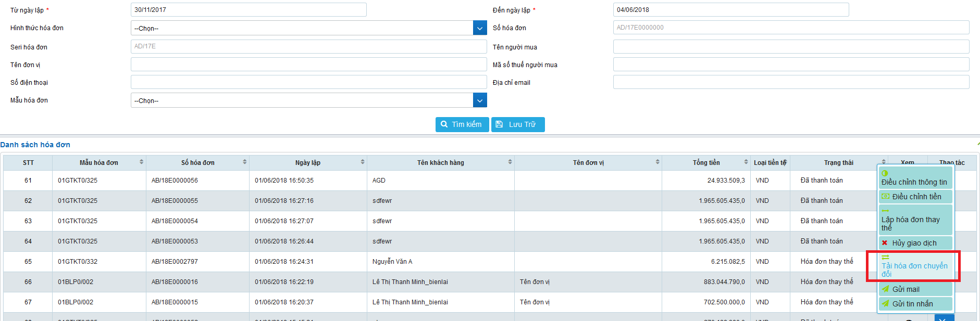Choose Gửi mail in the action menu
The image size is (980, 321).
coord(914,289)
